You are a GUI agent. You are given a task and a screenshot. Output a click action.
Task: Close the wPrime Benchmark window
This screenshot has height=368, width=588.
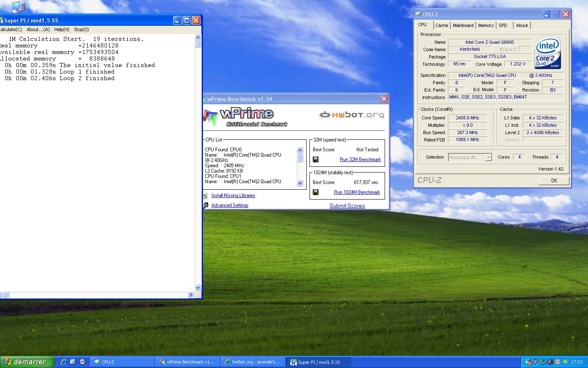click(x=384, y=99)
